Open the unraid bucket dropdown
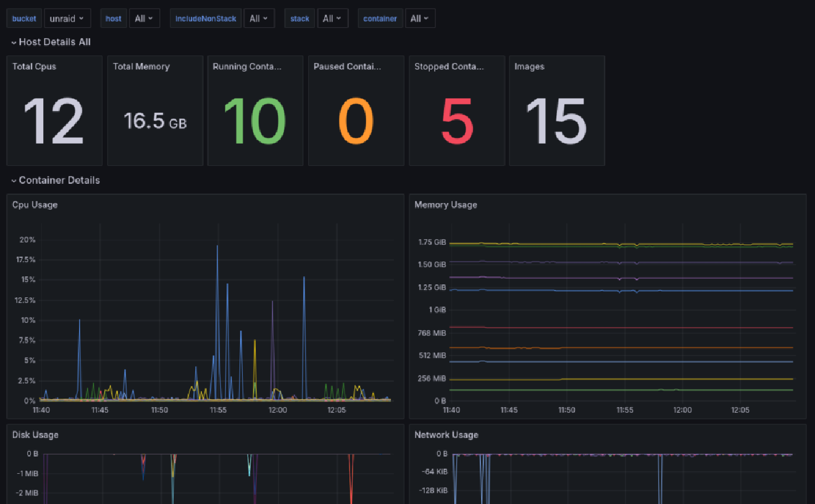815x504 pixels. point(67,18)
